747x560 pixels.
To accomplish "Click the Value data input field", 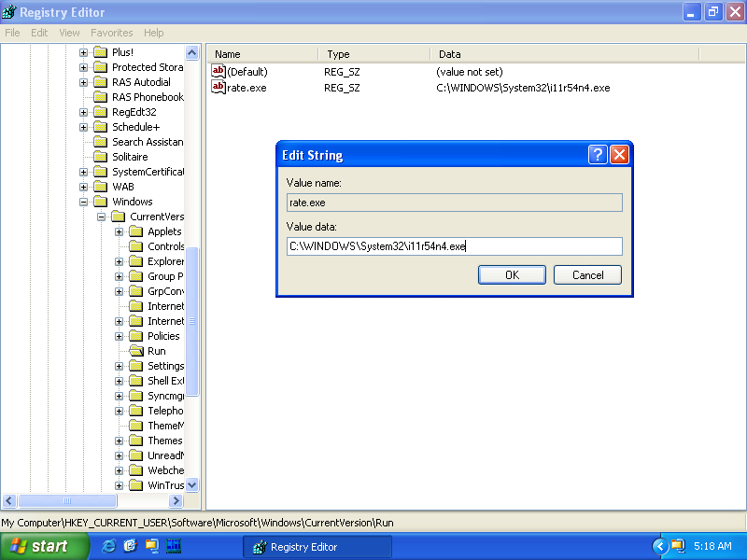I will pyautogui.click(x=455, y=246).
